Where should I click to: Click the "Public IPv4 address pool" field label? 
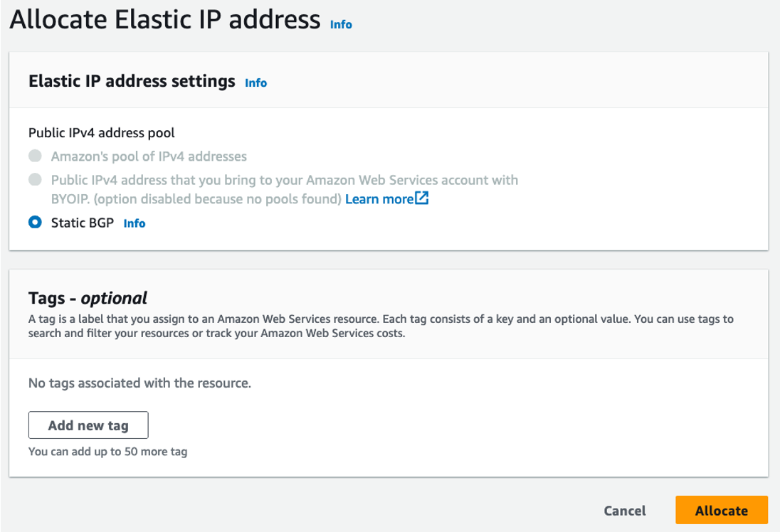(101, 132)
